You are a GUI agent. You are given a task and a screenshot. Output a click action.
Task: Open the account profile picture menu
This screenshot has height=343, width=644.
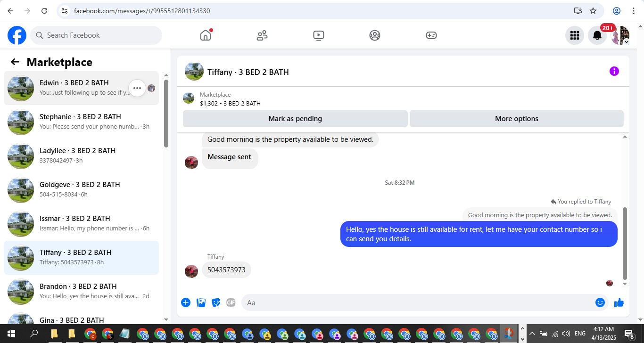click(620, 35)
